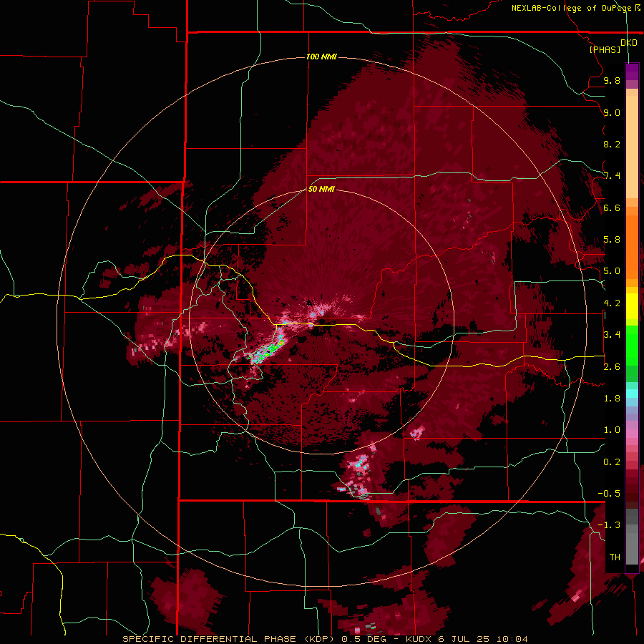Select the 1.0 value on the color scale

[612, 430]
